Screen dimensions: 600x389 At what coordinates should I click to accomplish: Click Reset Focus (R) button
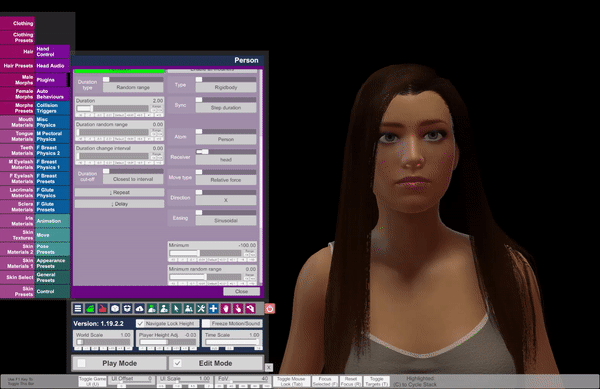[351, 381]
